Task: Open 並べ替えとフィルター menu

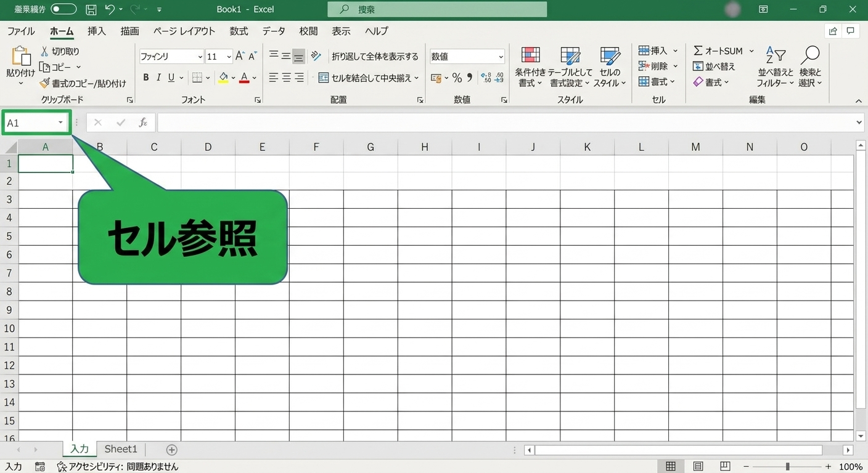Action: pyautogui.click(x=775, y=67)
